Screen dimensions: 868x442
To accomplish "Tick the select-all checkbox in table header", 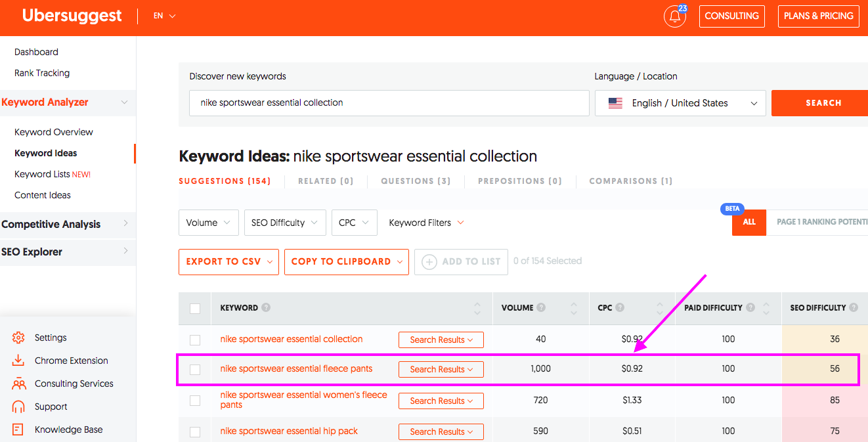I will (195, 308).
